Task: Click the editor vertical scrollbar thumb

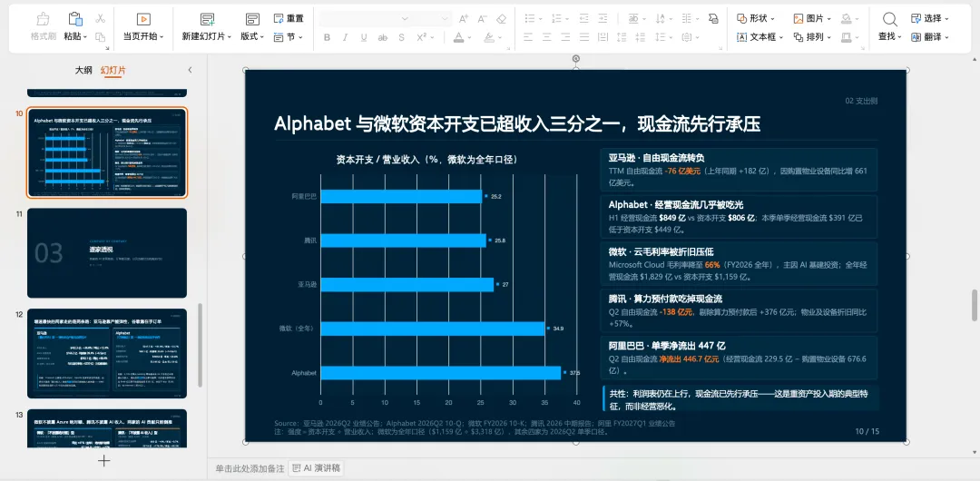Action: (x=974, y=305)
